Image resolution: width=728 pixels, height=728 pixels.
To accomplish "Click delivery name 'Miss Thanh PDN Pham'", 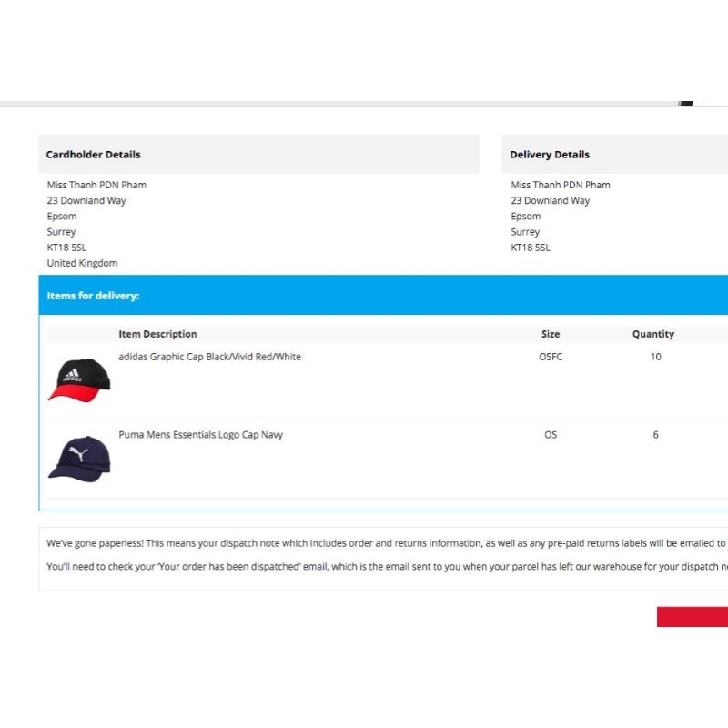I will pos(561,185).
